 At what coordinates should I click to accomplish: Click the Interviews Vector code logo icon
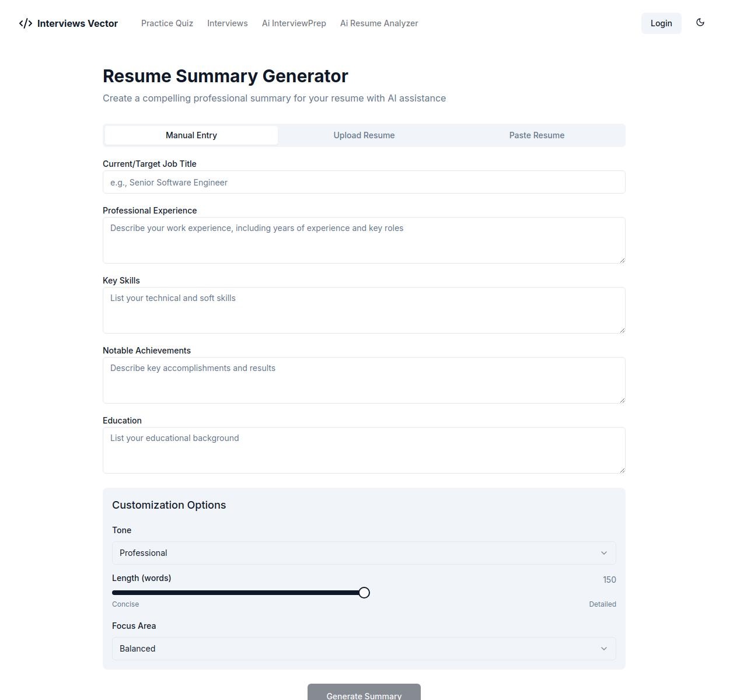[x=26, y=23]
